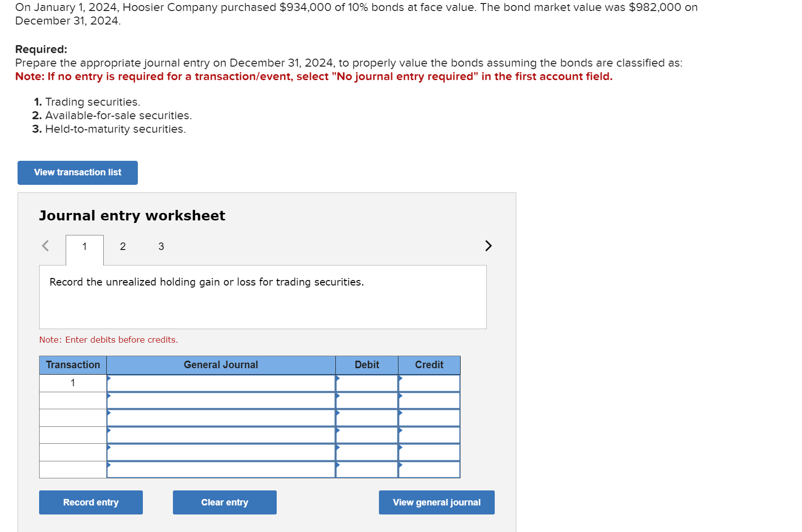Open the View general journal screen
This screenshot has width=802, height=532.
click(436, 502)
